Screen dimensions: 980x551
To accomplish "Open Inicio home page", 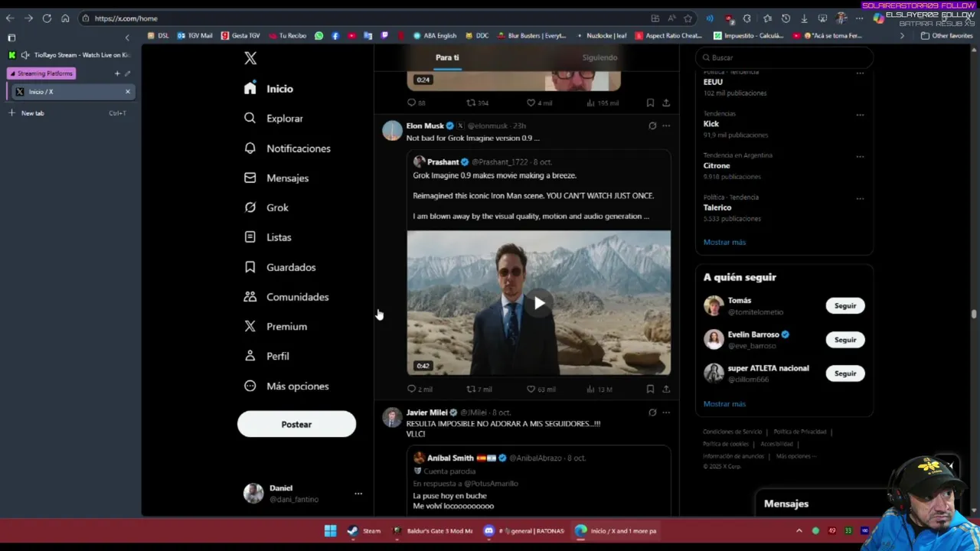I will click(x=269, y=89).
